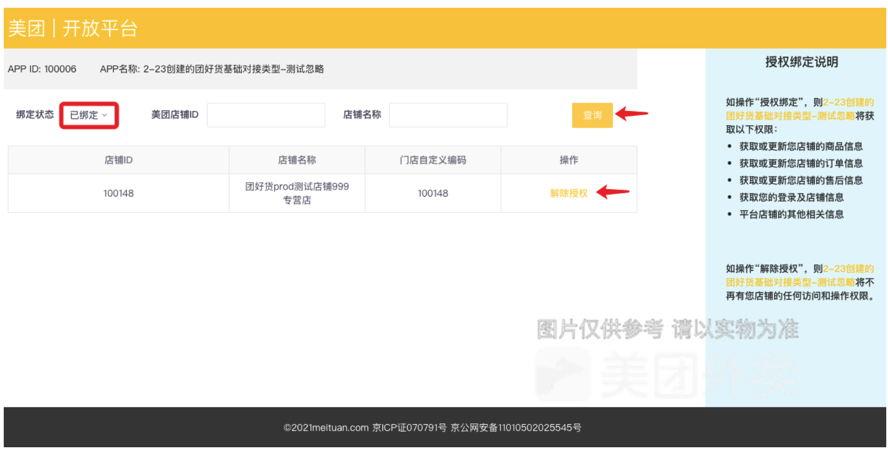Click the 授权绑定说明 panel title

tap(801, 62)
